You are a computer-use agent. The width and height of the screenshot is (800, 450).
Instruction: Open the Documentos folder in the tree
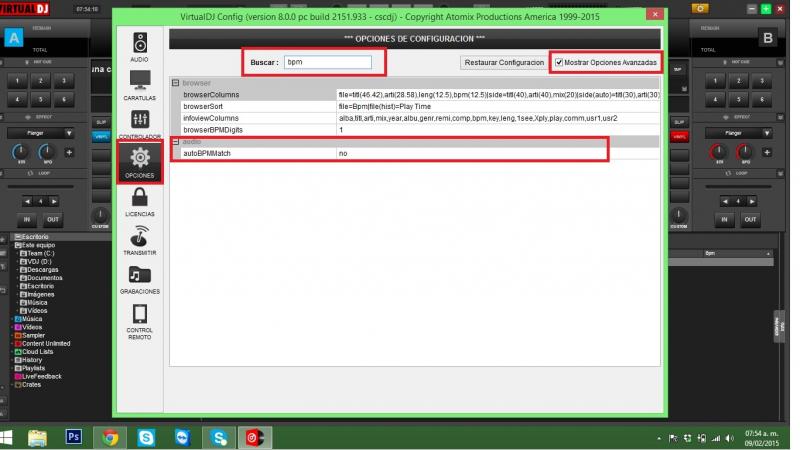click(x=41, y=278)
